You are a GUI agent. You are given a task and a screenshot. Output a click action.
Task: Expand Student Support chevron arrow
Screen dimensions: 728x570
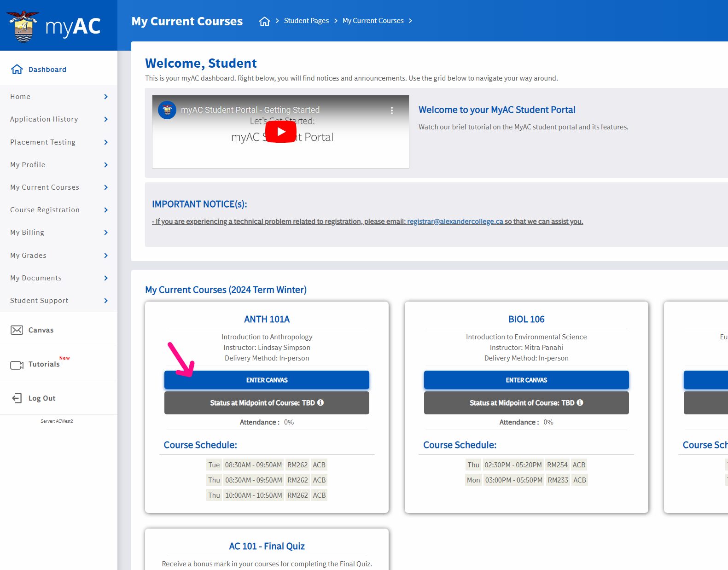pyautogui.click(x=106, y=301)
